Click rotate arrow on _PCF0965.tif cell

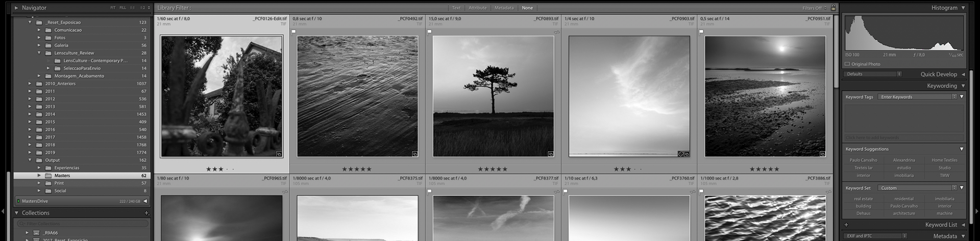tap(285, 192)
